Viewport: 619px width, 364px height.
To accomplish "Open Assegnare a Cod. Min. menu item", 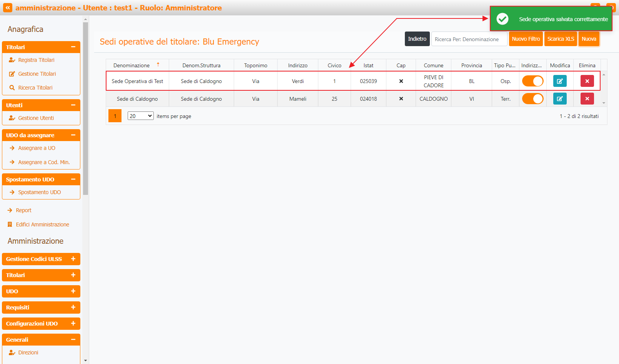I will [44, 162].
